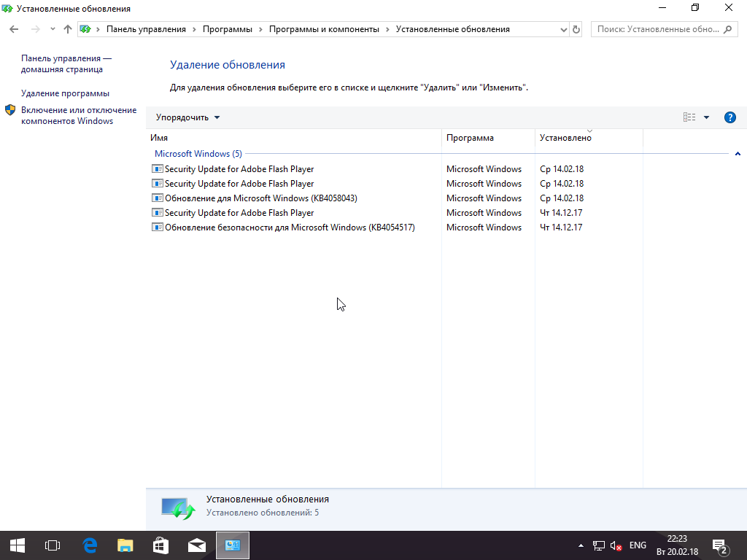Launch Microsoft Edge from taskbar
747x560 pixels.
pyautogui.click(x=90, y=545)
